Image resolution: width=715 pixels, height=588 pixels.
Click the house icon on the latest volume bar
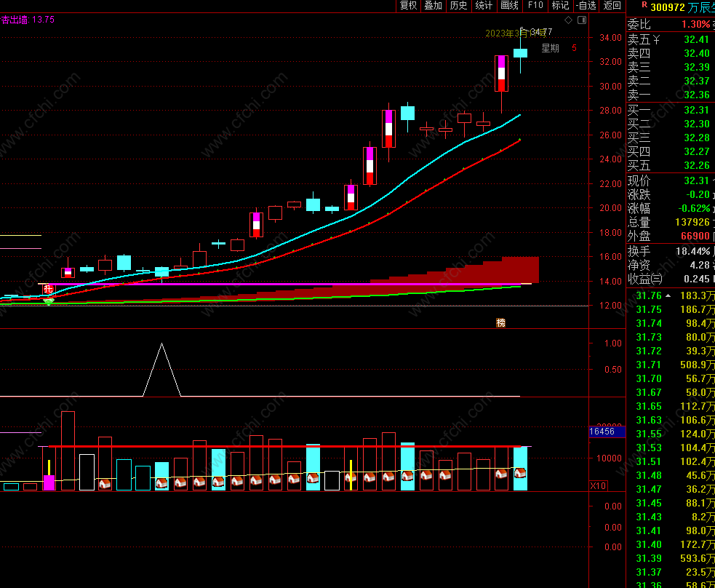(x=520, y=473)
